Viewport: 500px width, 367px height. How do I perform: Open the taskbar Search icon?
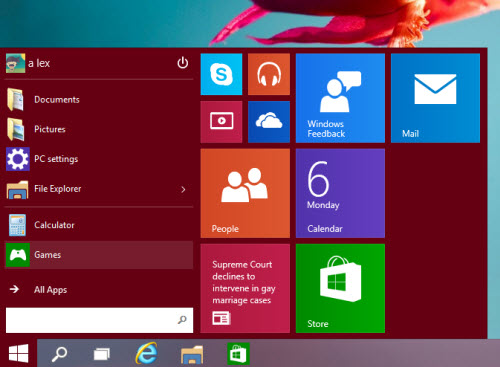tap(59, 354)
